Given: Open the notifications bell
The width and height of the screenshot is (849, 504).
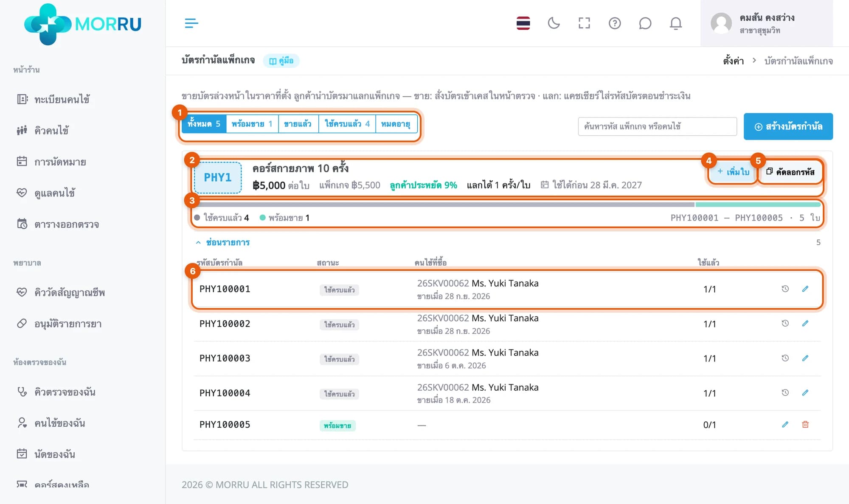Looking at the screenshot, I should 676,23.
